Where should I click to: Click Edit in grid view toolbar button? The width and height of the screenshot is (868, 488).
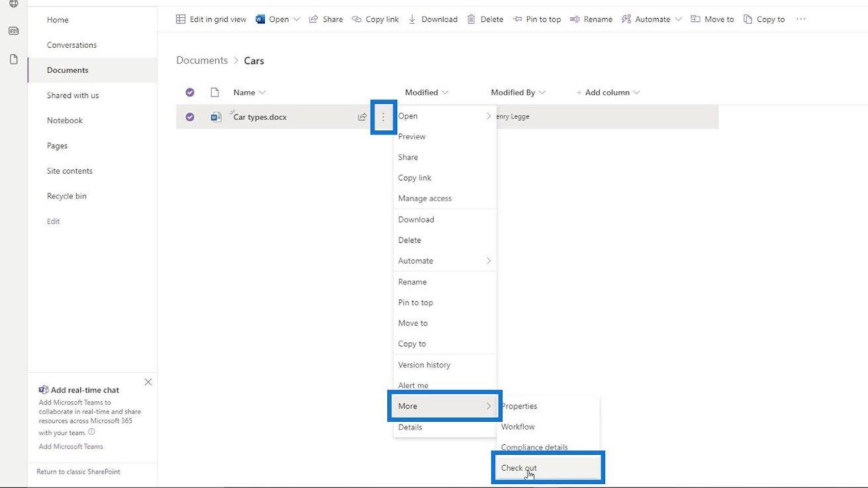(211, 19)
